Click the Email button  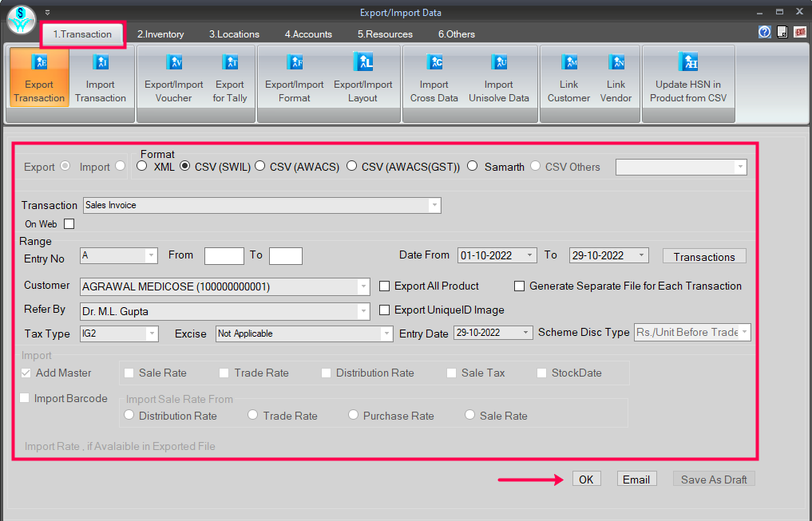point(636,479)
